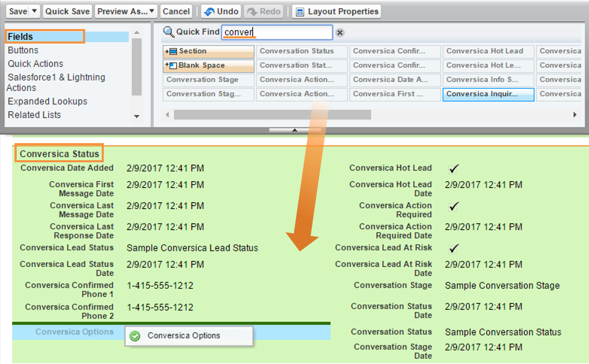Select the Section palette item
The height and width of the screenshot is (364, 589).
(209, 51)
